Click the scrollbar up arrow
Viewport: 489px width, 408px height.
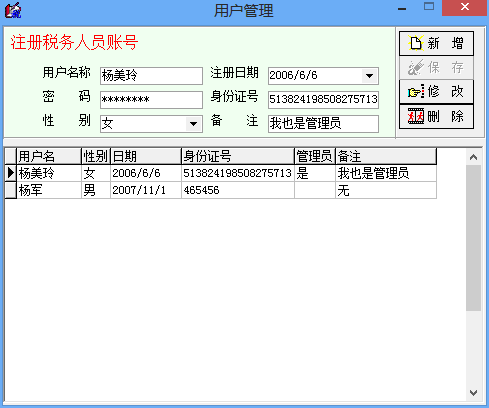click(473, 157)
